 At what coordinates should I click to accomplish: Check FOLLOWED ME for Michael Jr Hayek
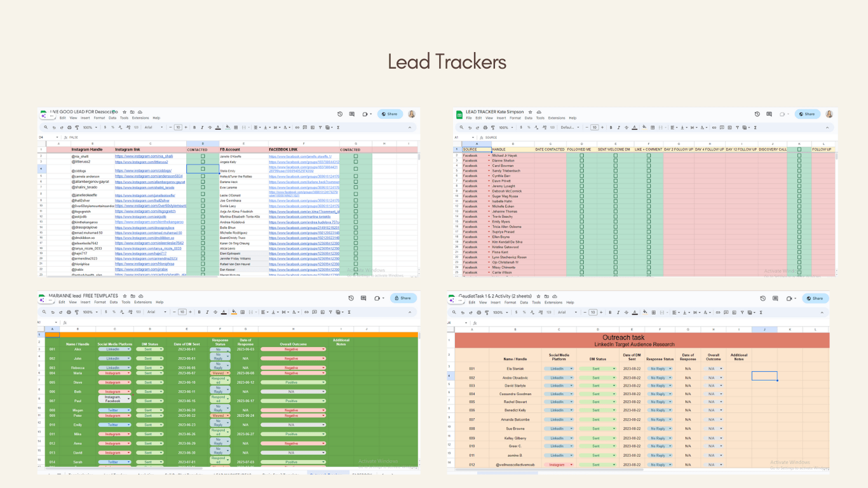point(581,155)
